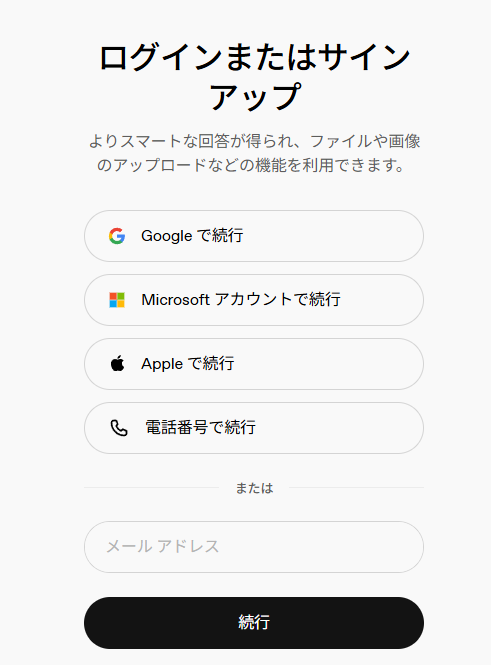The height and width of the screenshot is (665, 491).
Task: Click the 'Microsoft' word in second button
Action: 176,300
